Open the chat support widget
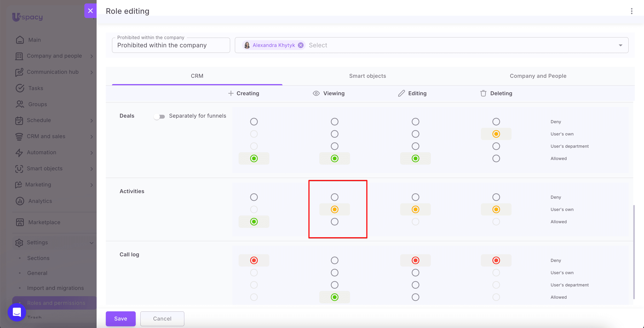 (17, 312)
